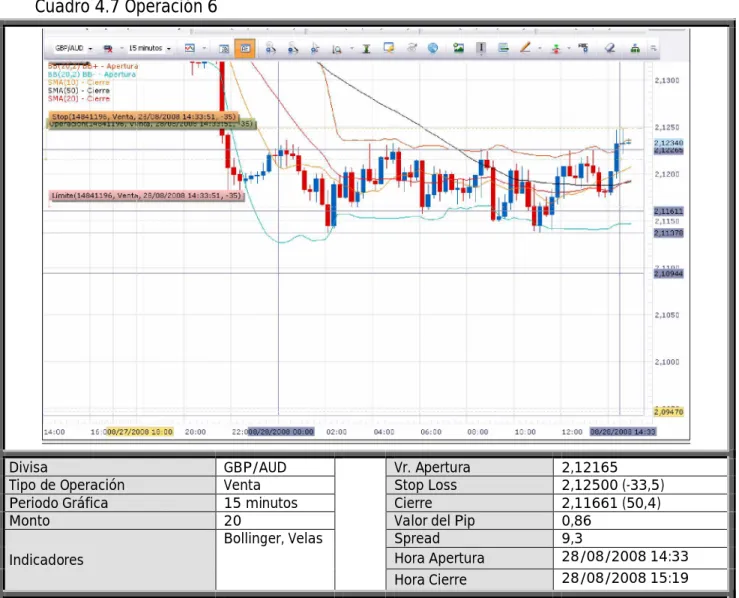Open the 15 minutos timeframe dropdown
The width and height of the screenshot is (739, 598).
click(149, 48)
